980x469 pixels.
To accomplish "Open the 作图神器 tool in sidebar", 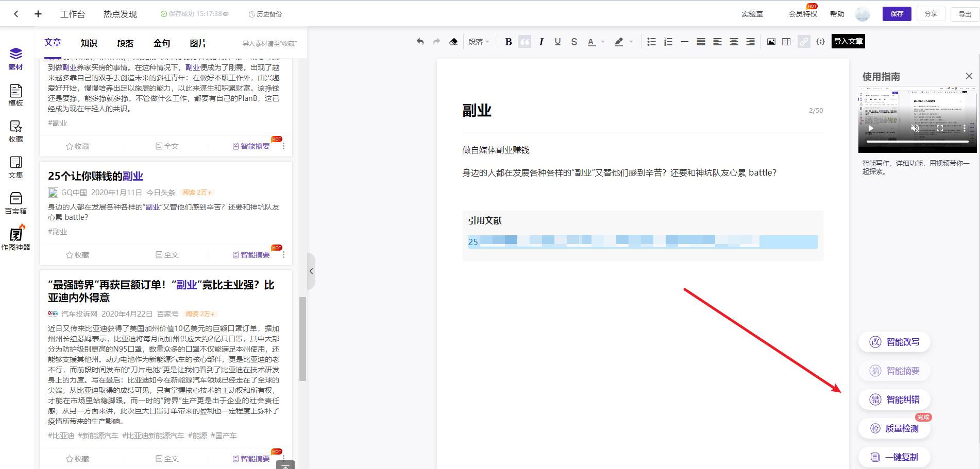I will point(15,238).
